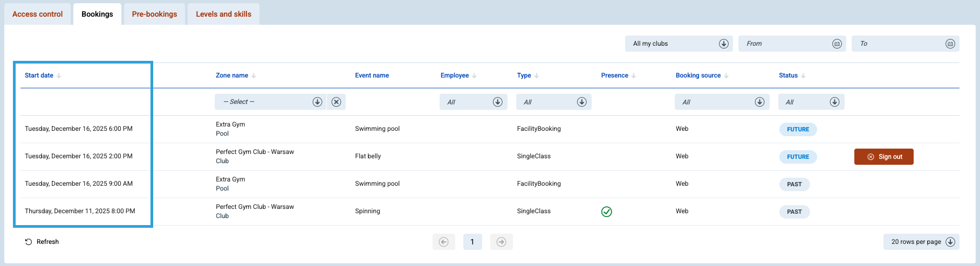This screenshot has width=980, height=266.
Task: Switch to the Access control tab
Action: coord(37,14)
